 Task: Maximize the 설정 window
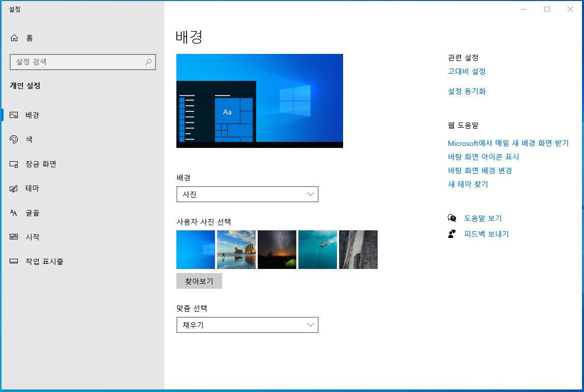click(547, 9)
